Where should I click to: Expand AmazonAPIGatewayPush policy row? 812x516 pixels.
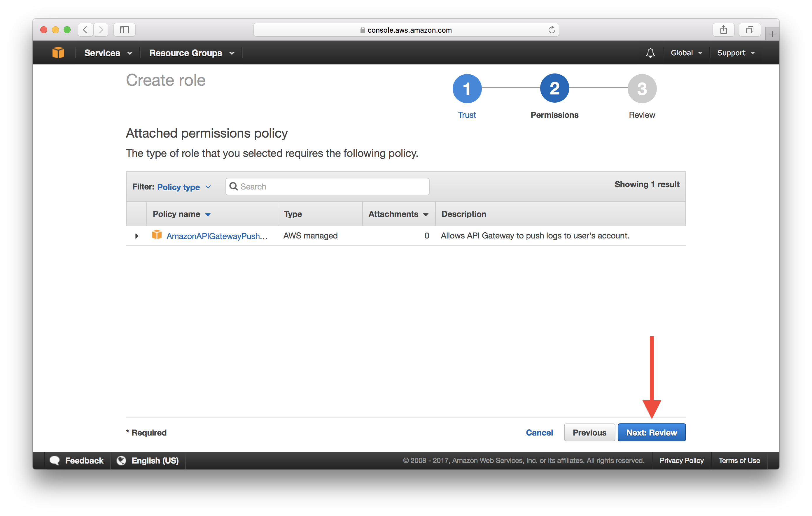(137, 236)
